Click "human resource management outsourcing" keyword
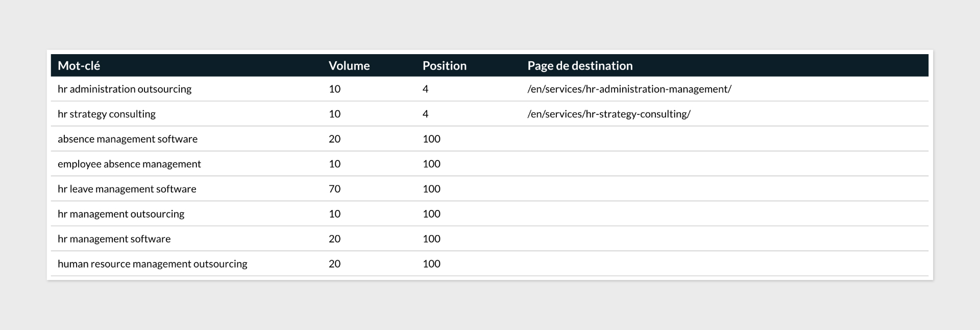Image resolution: width=980 pixels, height=330 pixels. [x=153, y=264]
